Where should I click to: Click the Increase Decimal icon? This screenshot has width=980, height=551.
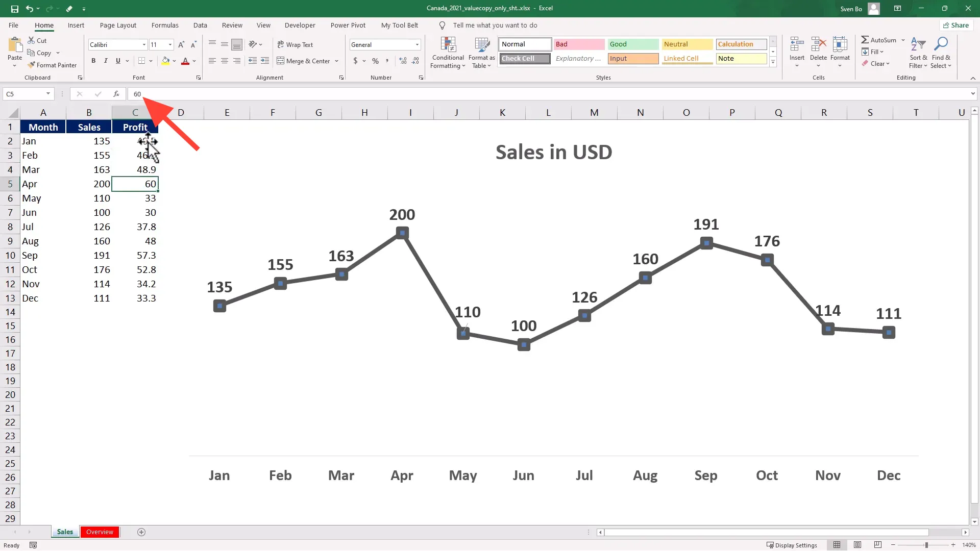pyautogui.click(x=403, y=61)
